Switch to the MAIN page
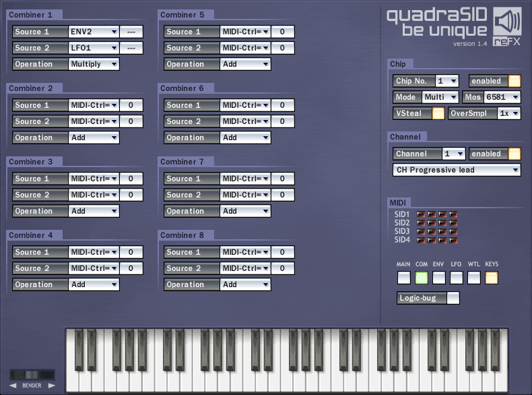 pos(404,278)
